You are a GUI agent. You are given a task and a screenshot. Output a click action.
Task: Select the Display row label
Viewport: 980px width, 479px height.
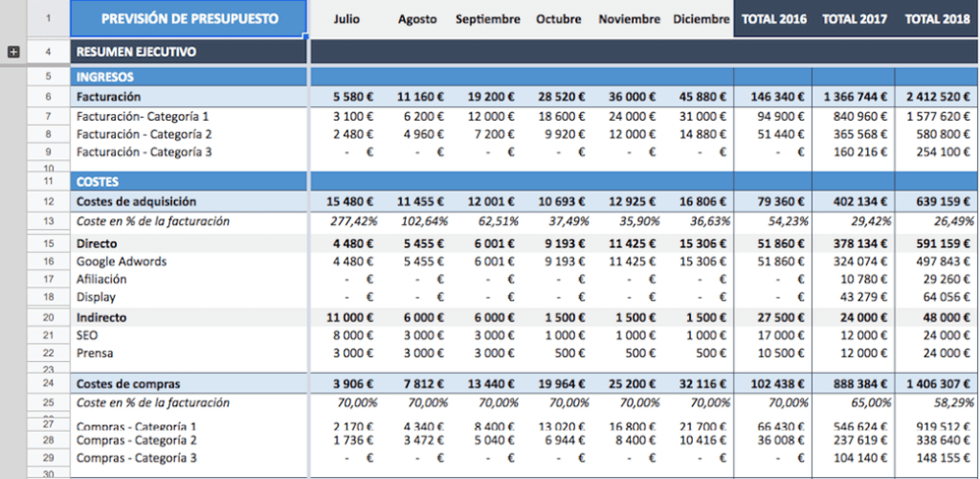click(x=96, y=298)
